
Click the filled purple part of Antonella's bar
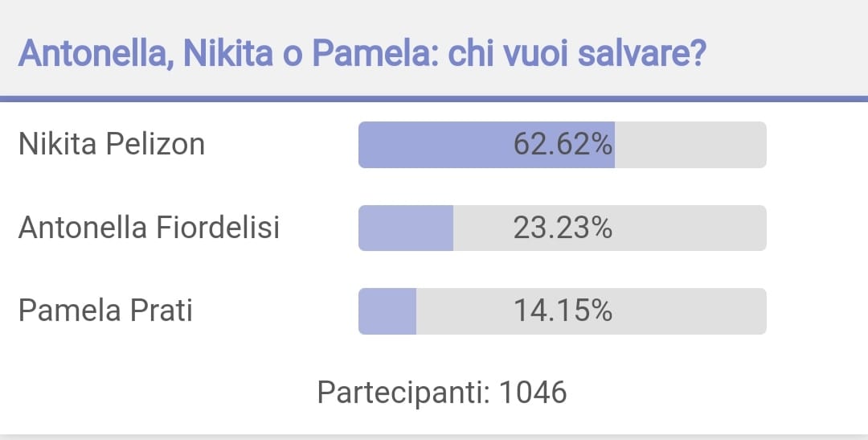[406, 228]
